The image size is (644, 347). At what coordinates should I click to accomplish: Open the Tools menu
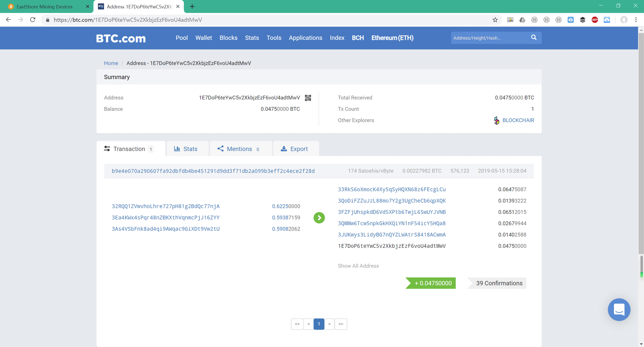point(274,38)
